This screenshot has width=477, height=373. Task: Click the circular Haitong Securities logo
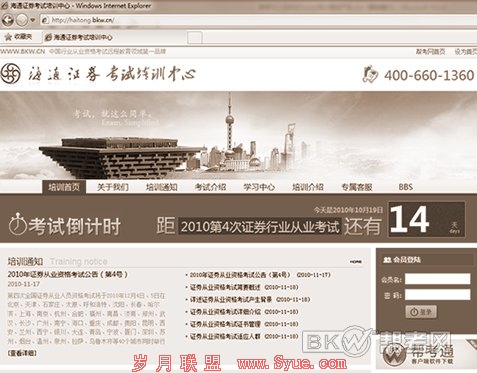(x=10, y=74)
